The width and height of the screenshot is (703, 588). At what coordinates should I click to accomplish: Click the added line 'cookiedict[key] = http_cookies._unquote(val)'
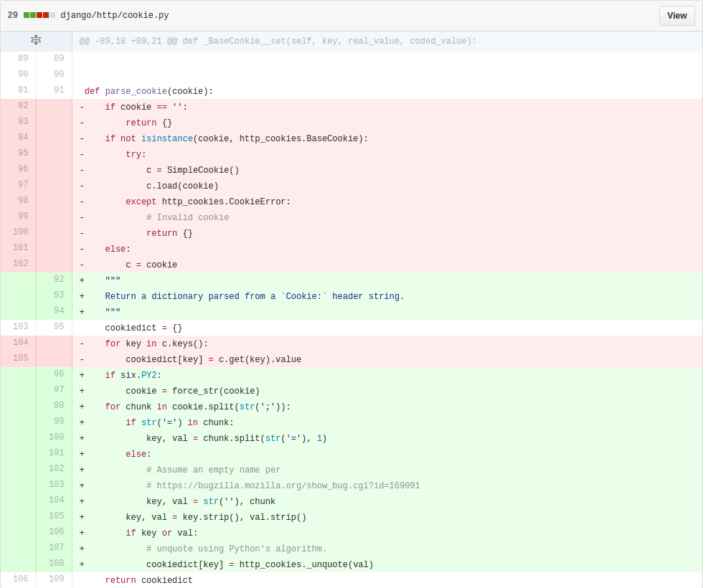point(260,564)
